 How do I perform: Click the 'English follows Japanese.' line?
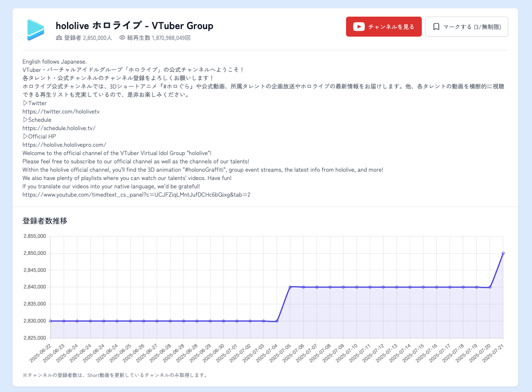point(54,62)
